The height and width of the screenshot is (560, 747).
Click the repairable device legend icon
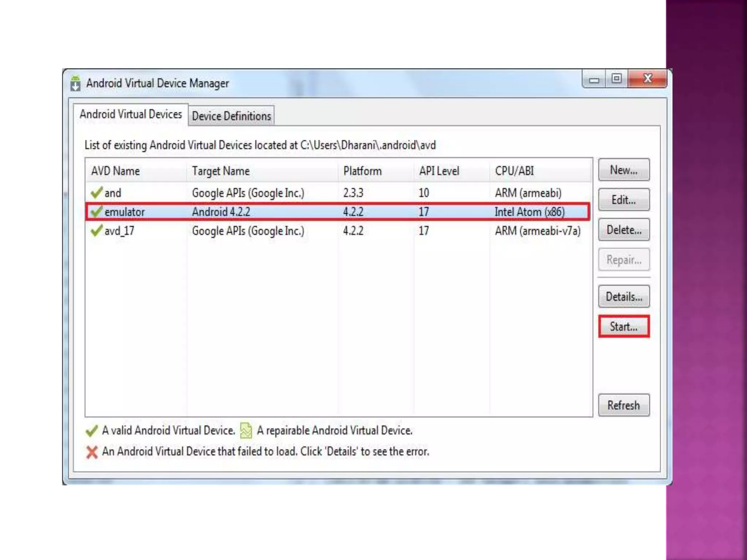246,431
